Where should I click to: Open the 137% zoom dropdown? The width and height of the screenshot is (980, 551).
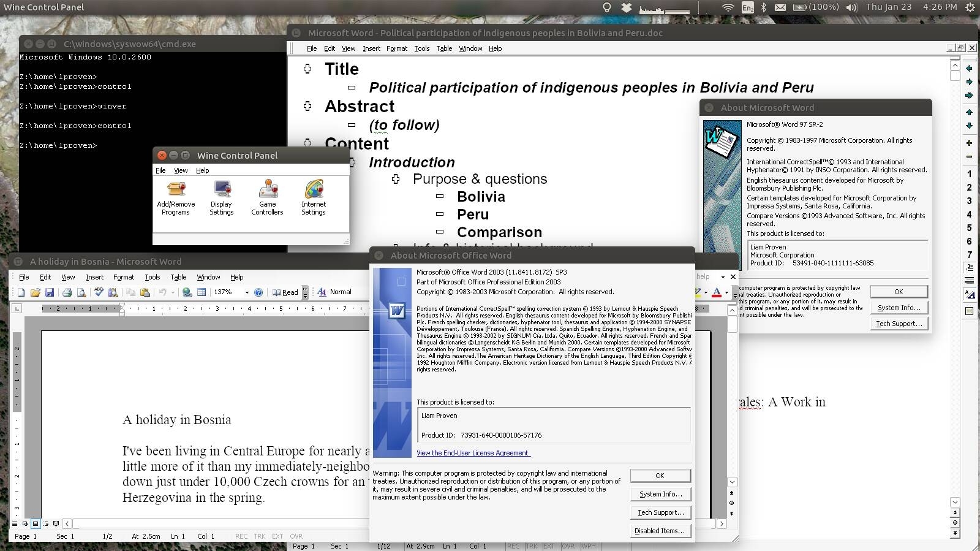[x=247, y=292]
